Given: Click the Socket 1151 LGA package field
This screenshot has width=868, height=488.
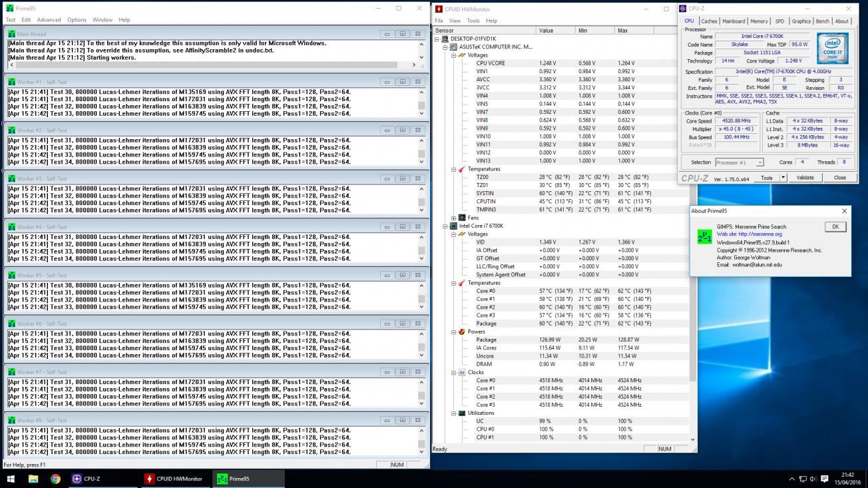Looking at the screenshot, I should point(761,53).
